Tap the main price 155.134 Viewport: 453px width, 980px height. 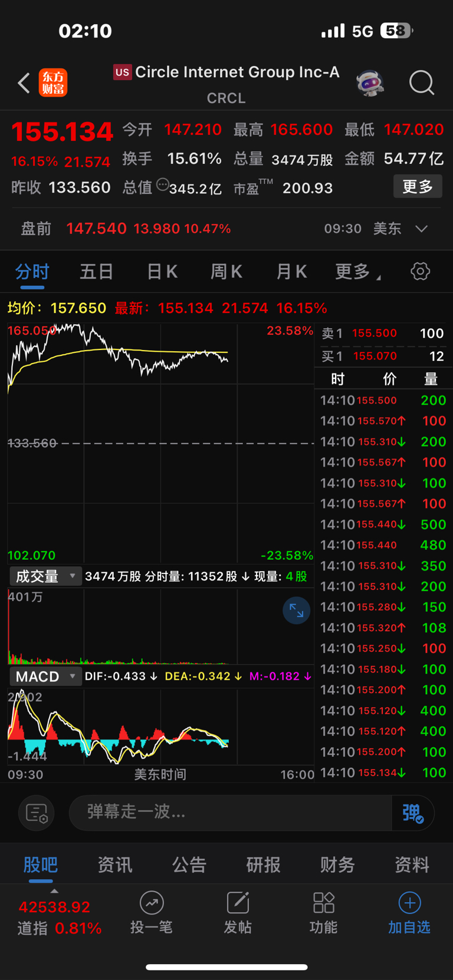(62, 131)
